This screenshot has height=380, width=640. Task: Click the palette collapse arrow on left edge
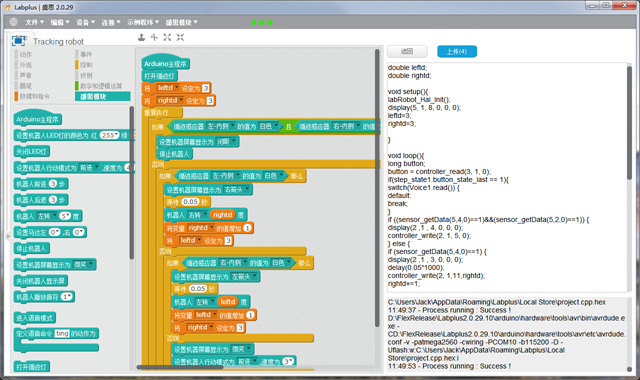8,236
